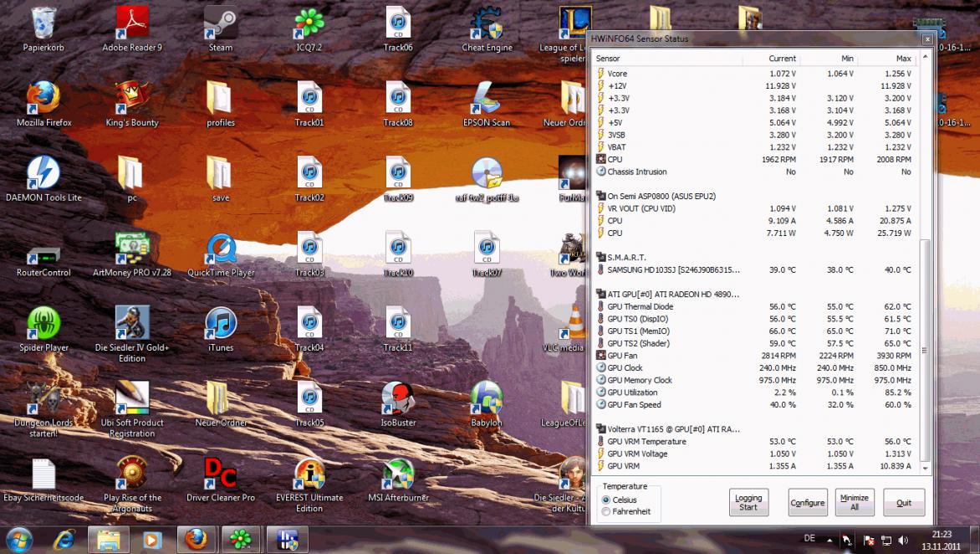Select the Celsius temperature radio button
The height and width of the screenshot is (554, 980).
606,500
